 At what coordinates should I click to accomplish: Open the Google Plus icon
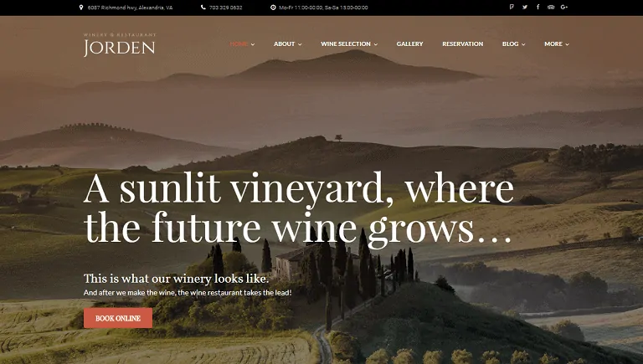(x=564, y=7)
